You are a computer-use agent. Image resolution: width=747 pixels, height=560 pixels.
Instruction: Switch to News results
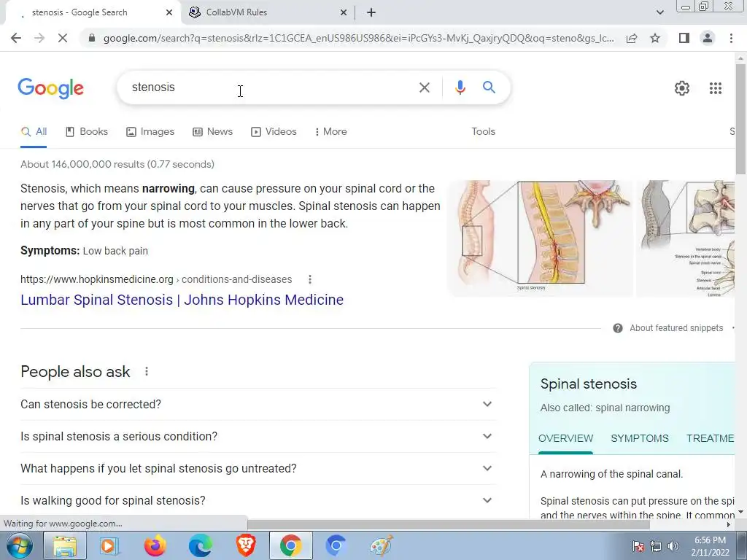click(x=212, y=132)
